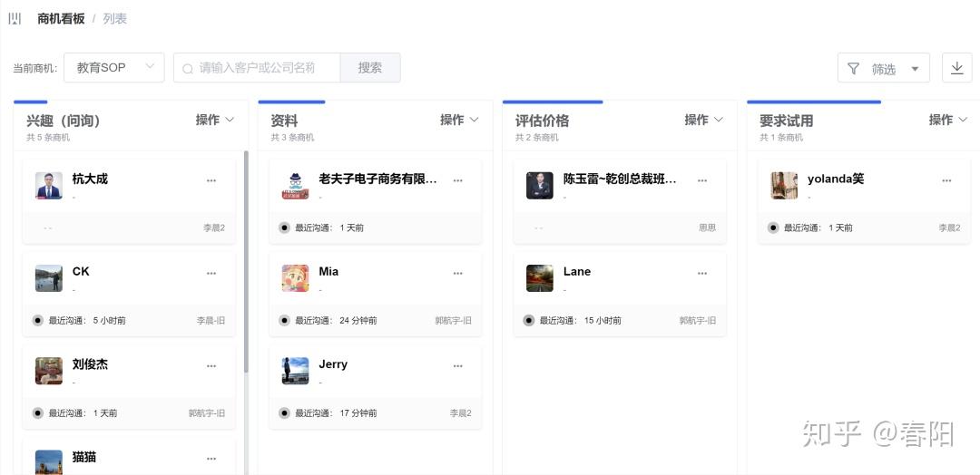Image resolution: width=980 pixels, height=475 pixels.
Task: Click the 兴趣（问询） column scrollbar
Action: point(246,262)
